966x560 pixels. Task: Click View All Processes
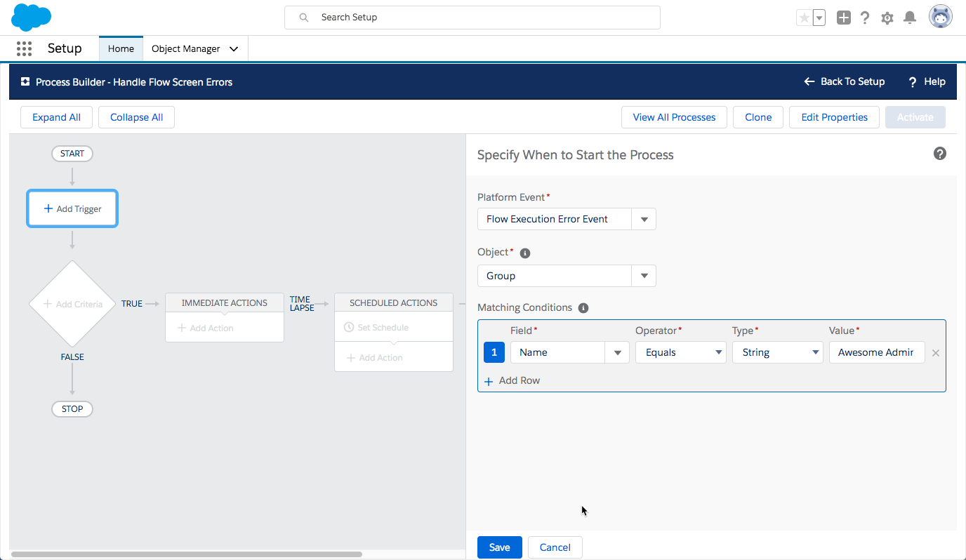(674, 117)
